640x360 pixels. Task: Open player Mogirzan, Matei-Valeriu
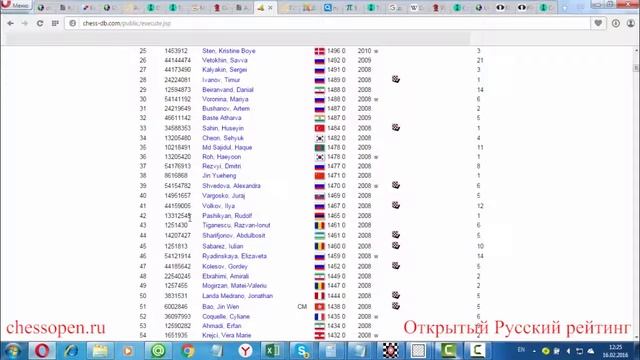[234, 286]
